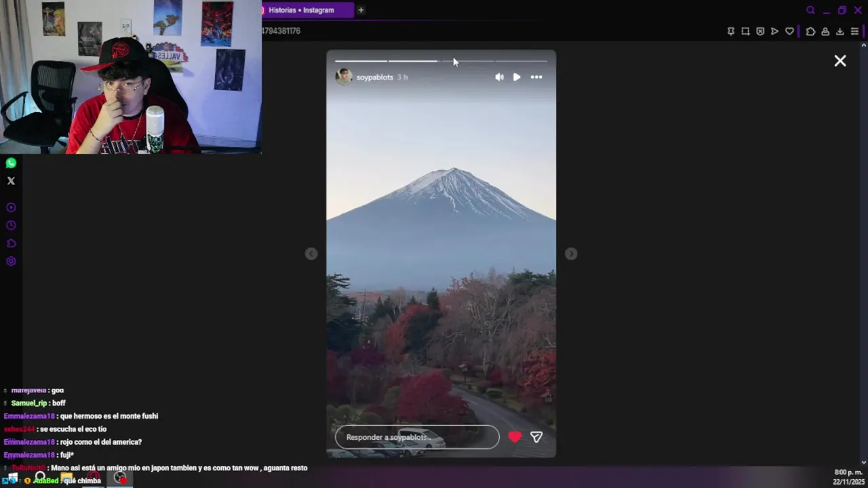Image resolution: width=868 pixels, height=488 pixels.
Task: Mute the story audio
Action: (x=499, y=77)
